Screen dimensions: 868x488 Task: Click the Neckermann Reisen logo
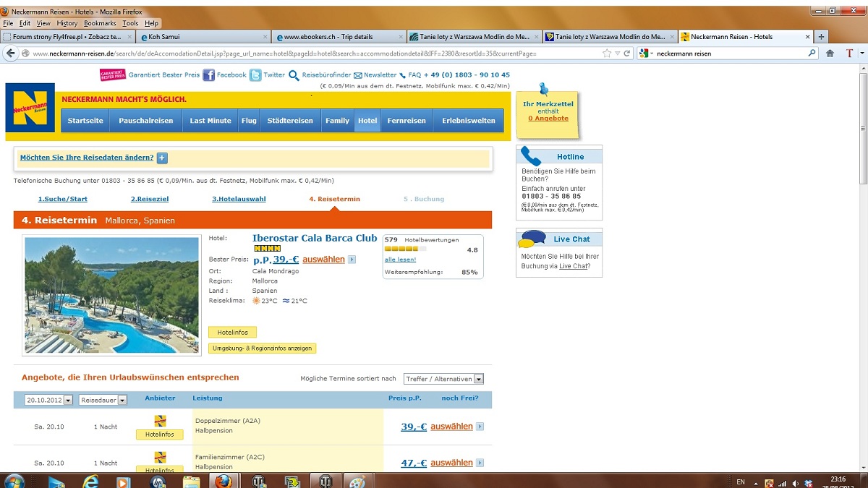pyautogui.click(x=30, y=108)
